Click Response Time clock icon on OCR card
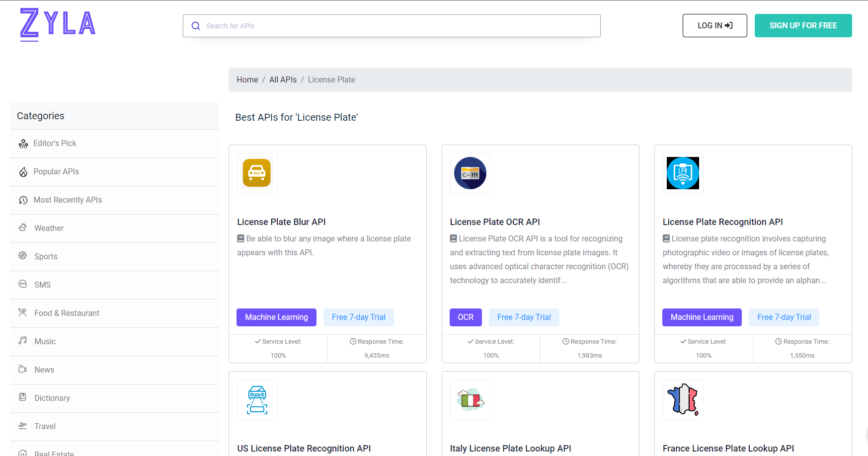868x456 pixels. pos(565,341)
